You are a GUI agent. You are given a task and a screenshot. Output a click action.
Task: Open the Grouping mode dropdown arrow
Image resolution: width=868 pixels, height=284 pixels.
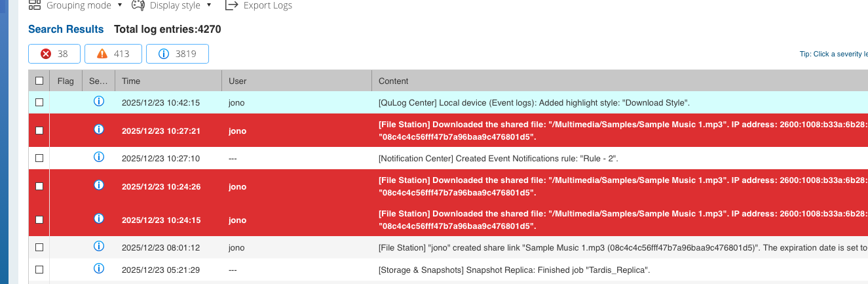click(x=120, y=5)
